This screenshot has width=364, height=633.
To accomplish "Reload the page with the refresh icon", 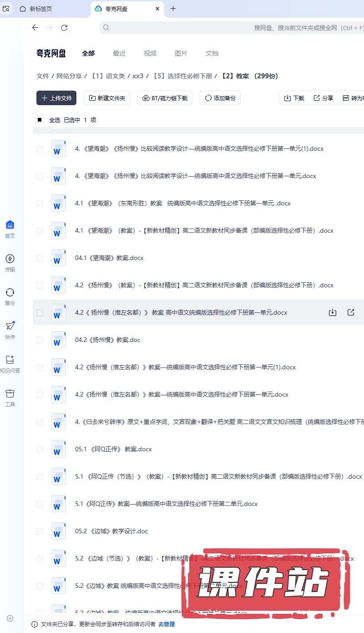I will [x=64, y=28].
